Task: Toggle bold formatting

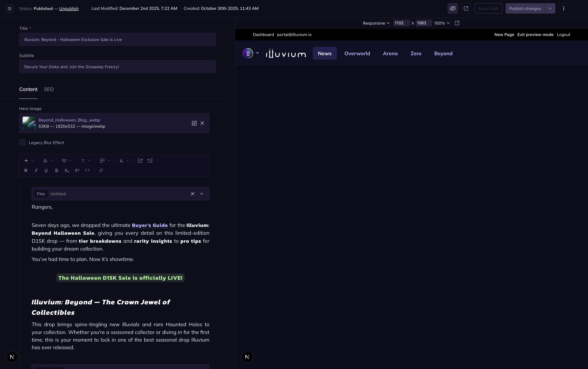Action: pos(26,170)
